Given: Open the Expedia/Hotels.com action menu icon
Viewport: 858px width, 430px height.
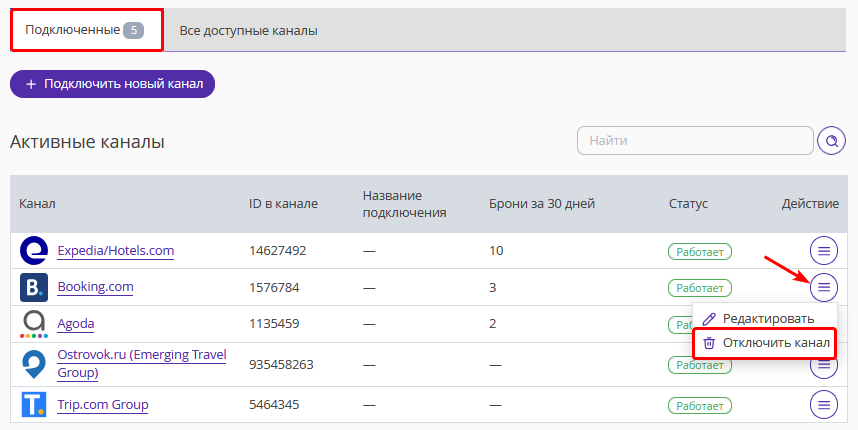Looking at the screenshot, I should pyautogui.click(x=824, y=251).
